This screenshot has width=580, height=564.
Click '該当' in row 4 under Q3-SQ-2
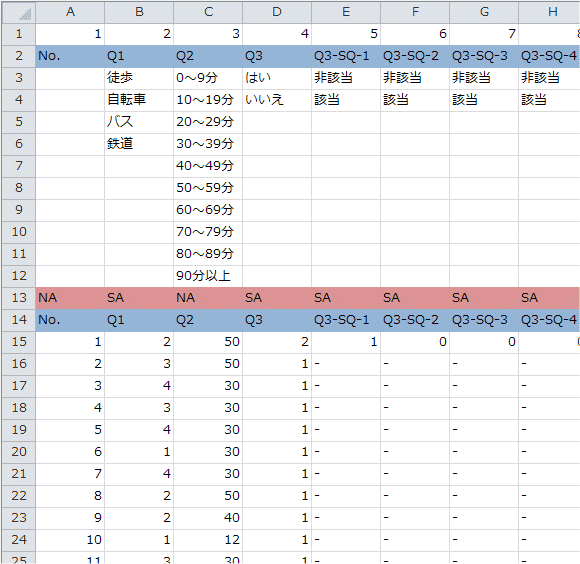(x=415, y=100)
